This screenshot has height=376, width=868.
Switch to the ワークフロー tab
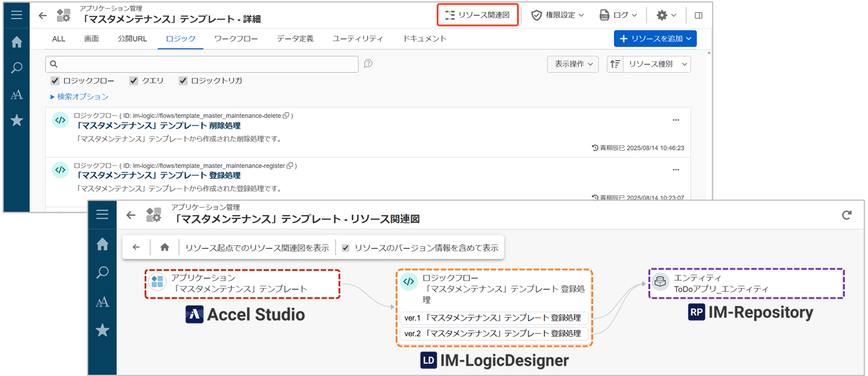click(236, 39)
